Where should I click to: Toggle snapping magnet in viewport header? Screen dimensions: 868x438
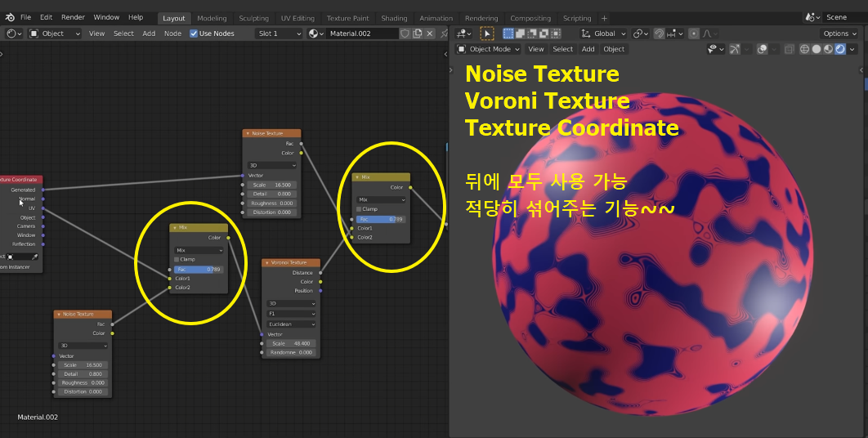[x=659, y=34]
